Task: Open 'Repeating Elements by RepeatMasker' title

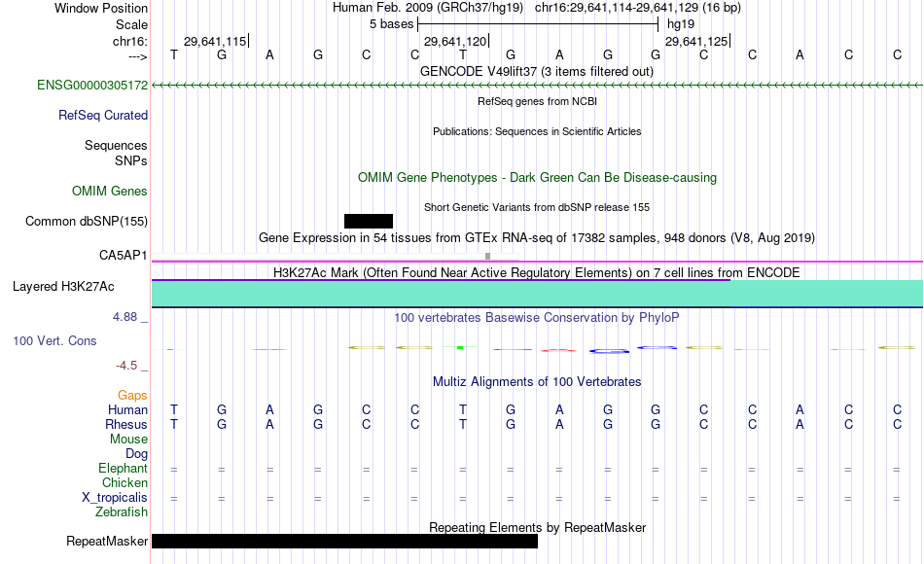Action: pyautogui.click(x=537, y=527)
